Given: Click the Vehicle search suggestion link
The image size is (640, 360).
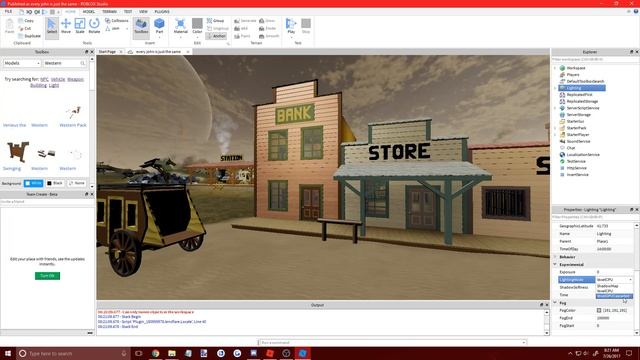Looking at the screenshot, I should (x=58, y=79).
